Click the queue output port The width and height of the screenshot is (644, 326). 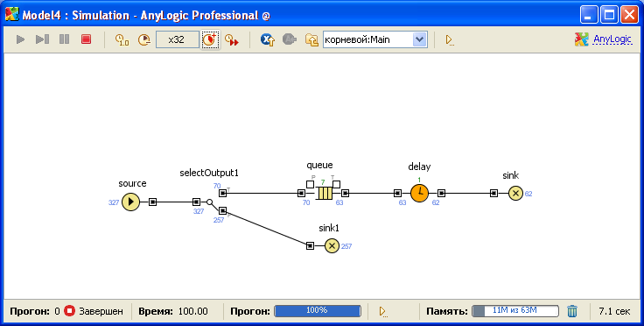click(346, 193)
